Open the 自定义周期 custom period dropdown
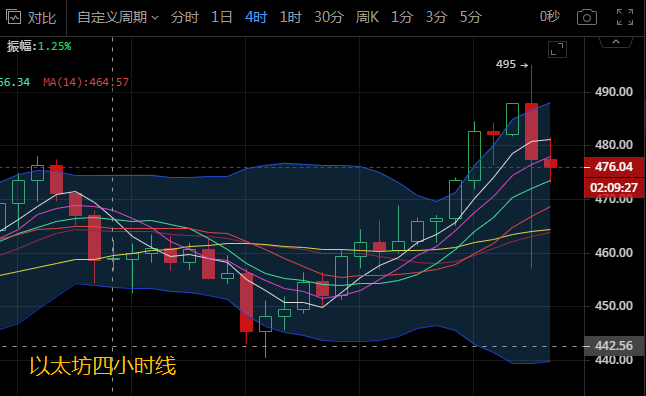This screenshot has height=396, width=646. [x=118, y=17]
